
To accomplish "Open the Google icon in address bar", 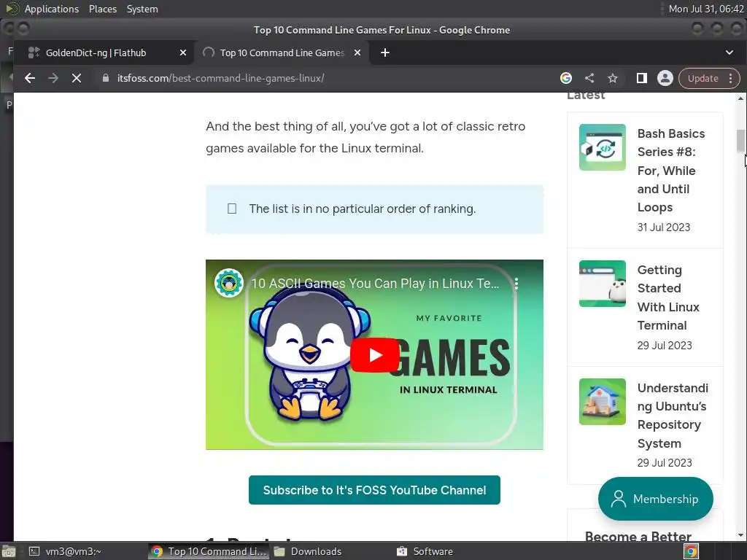I will 566,78.
